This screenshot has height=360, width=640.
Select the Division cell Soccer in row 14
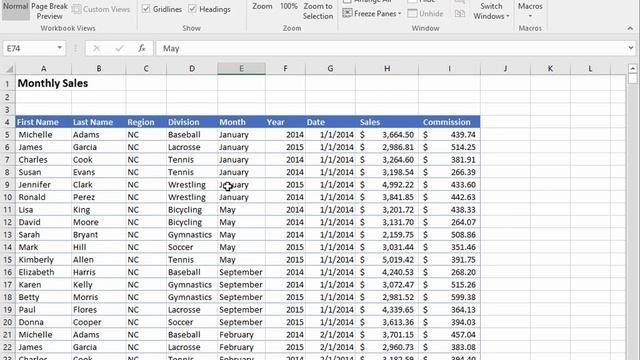coord(192,247)
